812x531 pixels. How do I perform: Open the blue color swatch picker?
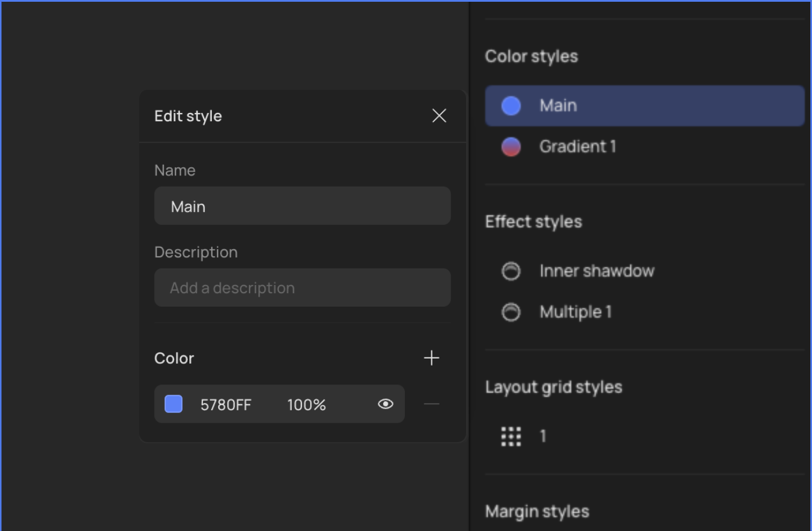click(174, 404)
